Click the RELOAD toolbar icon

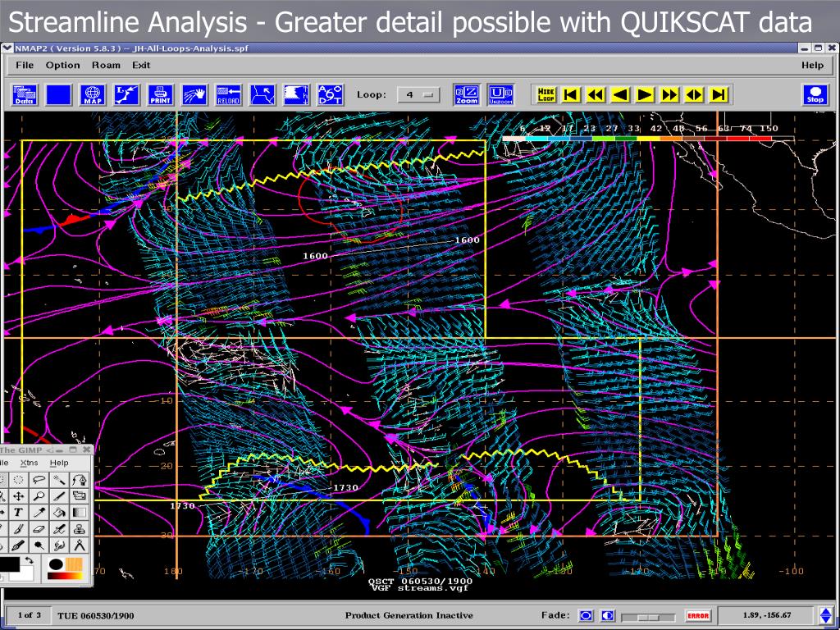click(x=228, y=95)
